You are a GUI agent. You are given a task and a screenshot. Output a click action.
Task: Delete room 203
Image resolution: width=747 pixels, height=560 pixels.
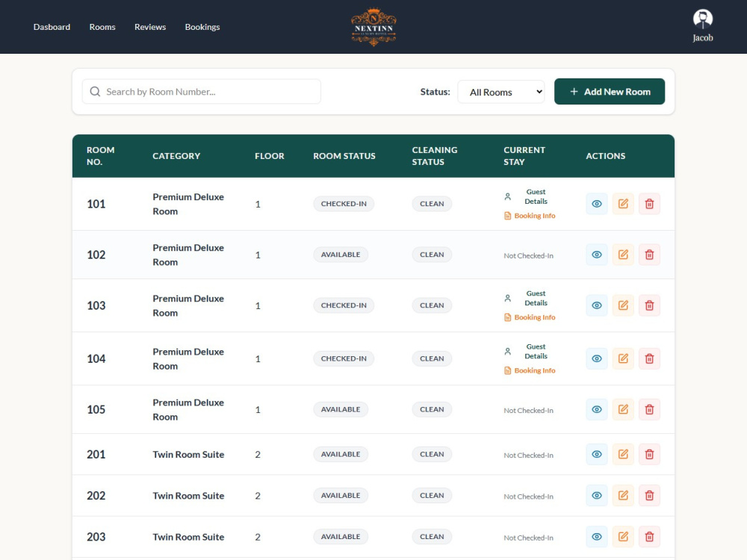649,537
